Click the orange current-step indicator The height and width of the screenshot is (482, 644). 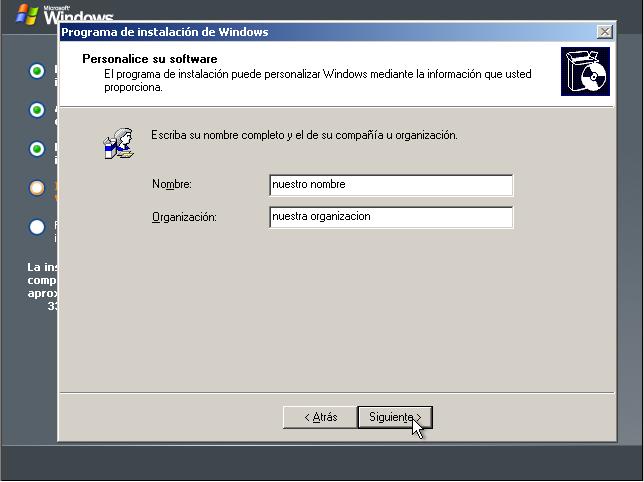(x=37, y=188)
